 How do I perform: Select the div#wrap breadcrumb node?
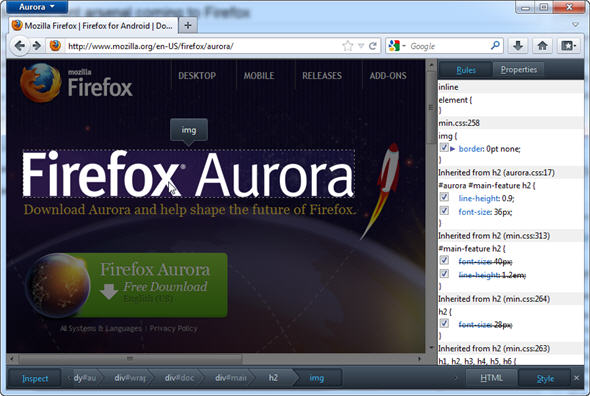click(130, 378)
